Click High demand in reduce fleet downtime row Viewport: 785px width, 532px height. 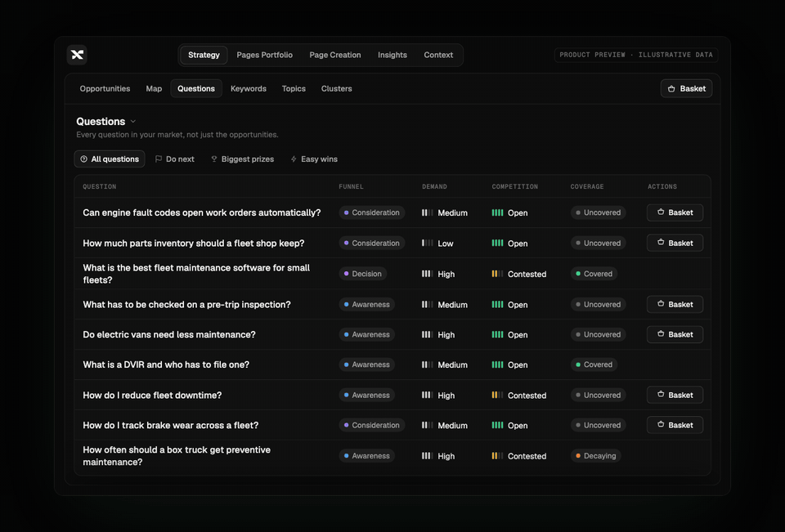coord(438,396)
